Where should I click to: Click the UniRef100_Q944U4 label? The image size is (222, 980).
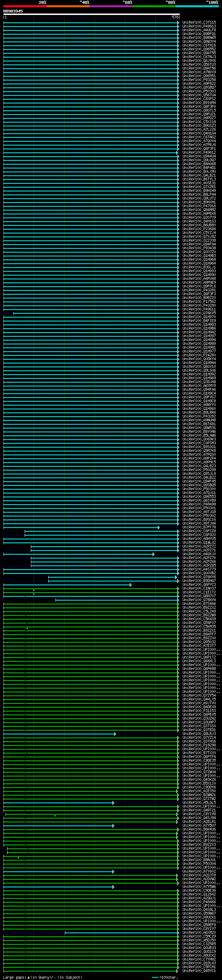(199, 156)
